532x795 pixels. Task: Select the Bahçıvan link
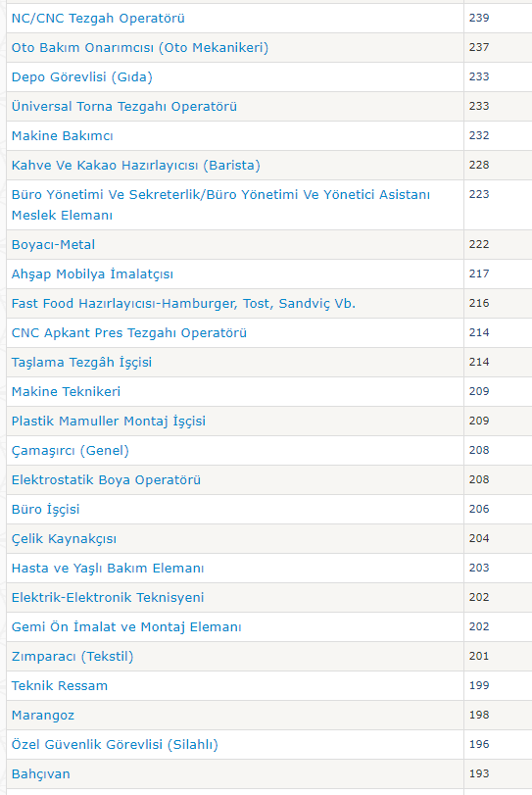click(40, 774)
